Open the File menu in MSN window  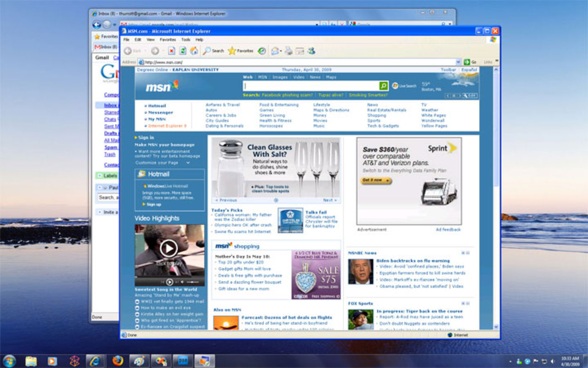(126, 40)
